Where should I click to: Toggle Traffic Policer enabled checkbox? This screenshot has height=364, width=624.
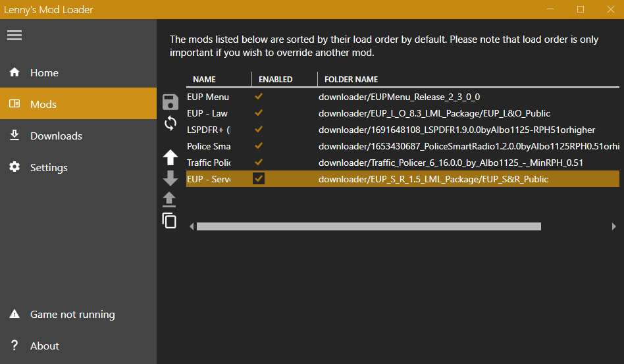point(259,163)
